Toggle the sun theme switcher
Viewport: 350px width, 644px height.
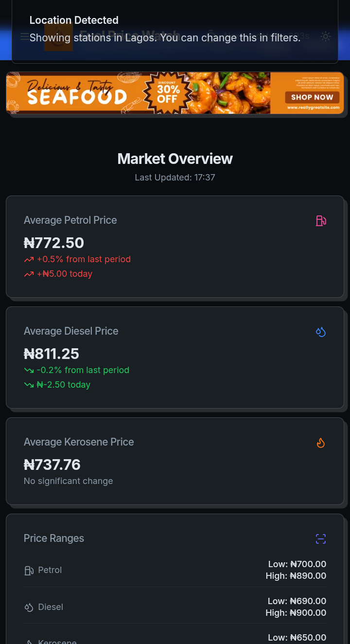click(326, 36)
